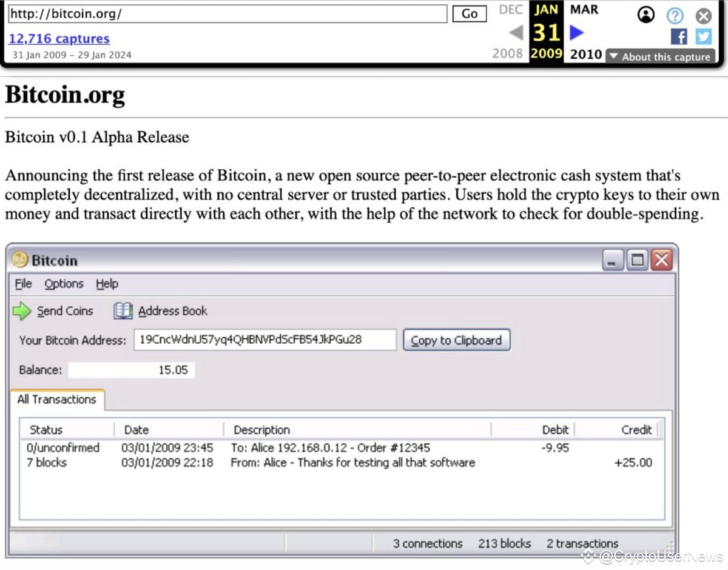Share this capture on Twitter
Screen dimensions: 728x570
tap(703, 37)
